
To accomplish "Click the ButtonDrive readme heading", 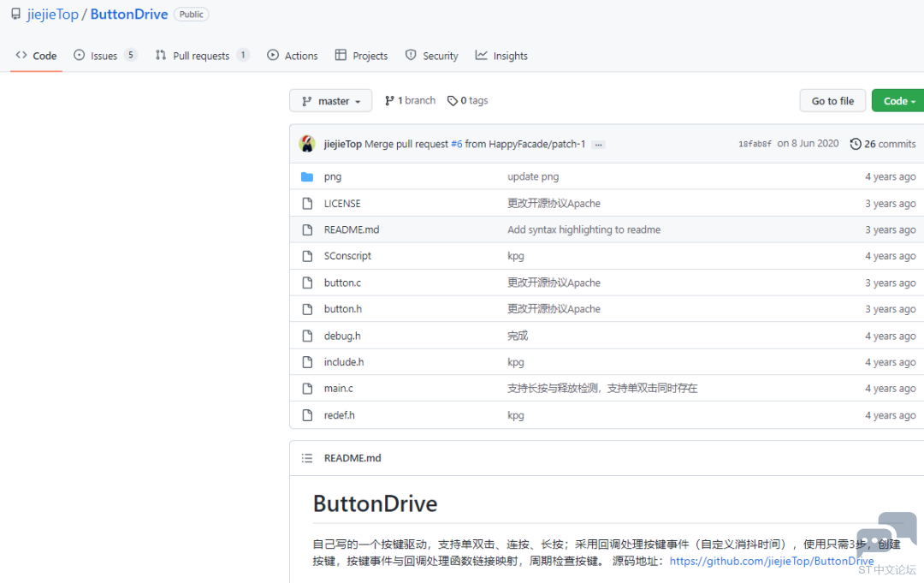I will [x=376, y=504].
